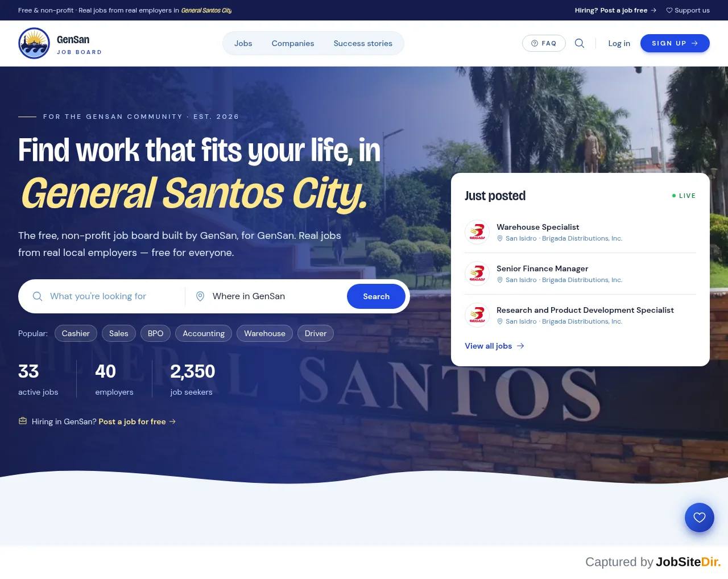Open the header search magnifier icon
Viewport: 728px width, 579px height.
[x=580, y=43]
